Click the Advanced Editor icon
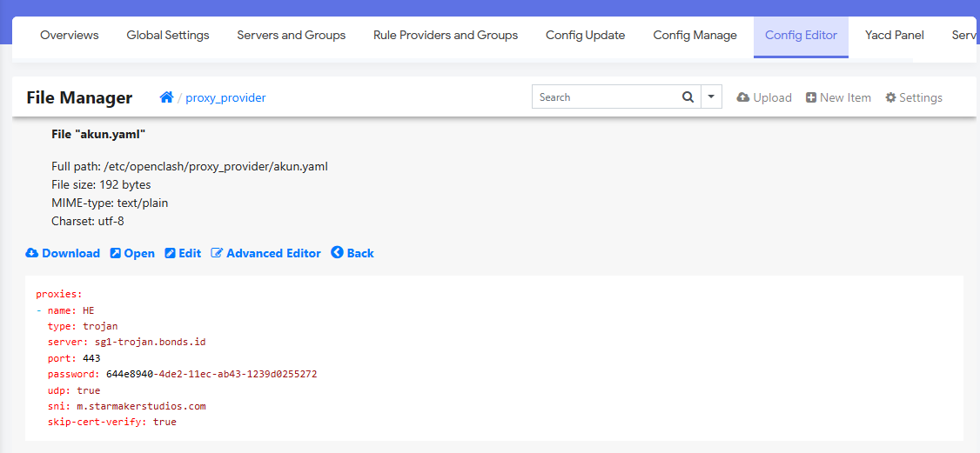Image resolution: width=980 pixels, height=453 pixels. 217,253
